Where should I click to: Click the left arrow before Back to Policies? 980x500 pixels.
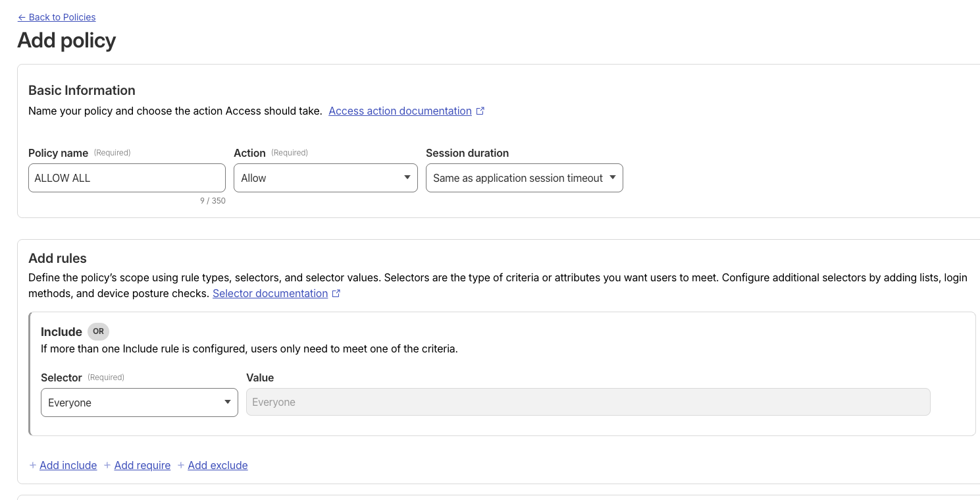click(x=22, y=17)
